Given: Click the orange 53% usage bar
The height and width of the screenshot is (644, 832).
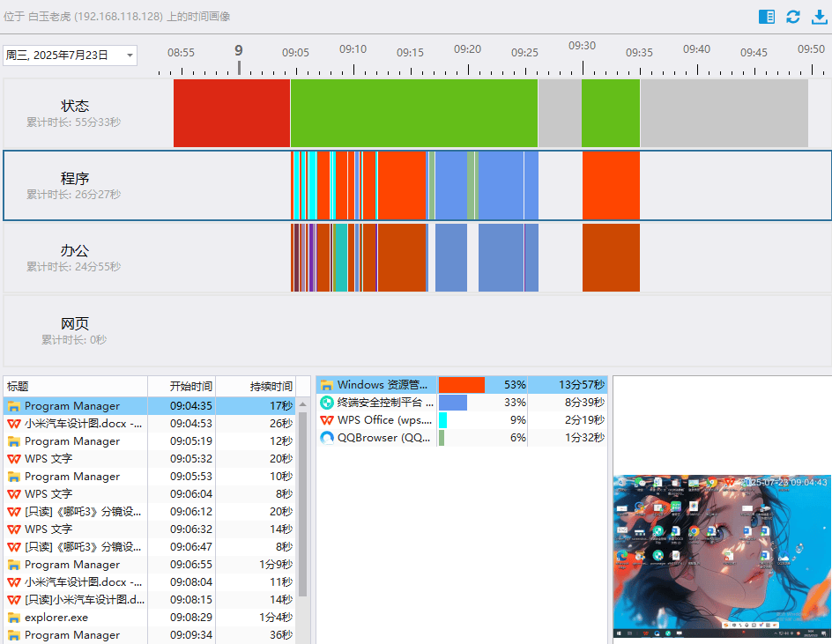Looking at the screenshot, I should [462, 385].
